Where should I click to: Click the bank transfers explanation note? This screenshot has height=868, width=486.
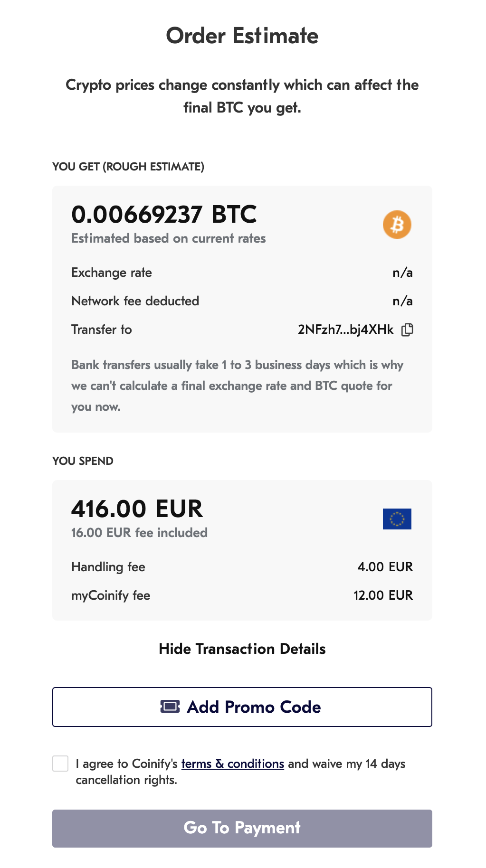pos(237,386)
